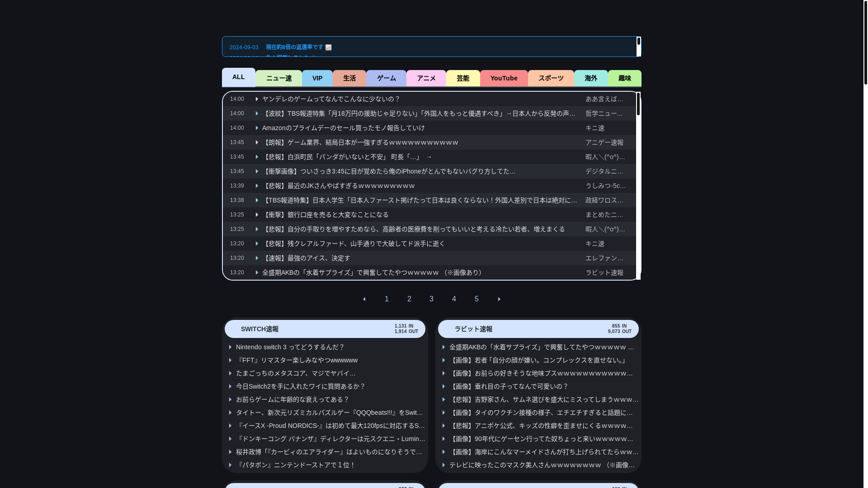Select the 海外 tab
The width and height of the screenshot is (868, 488).
tap(591, 78)
